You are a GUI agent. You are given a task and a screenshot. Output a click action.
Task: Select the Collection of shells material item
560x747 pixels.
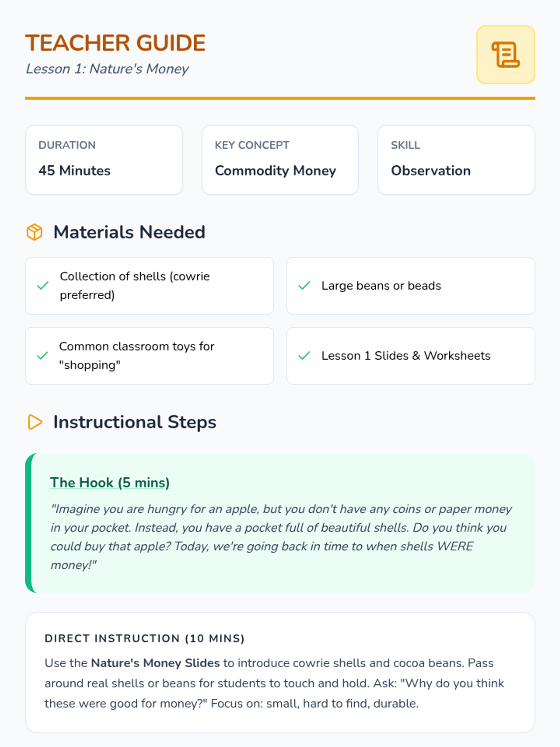149,286
